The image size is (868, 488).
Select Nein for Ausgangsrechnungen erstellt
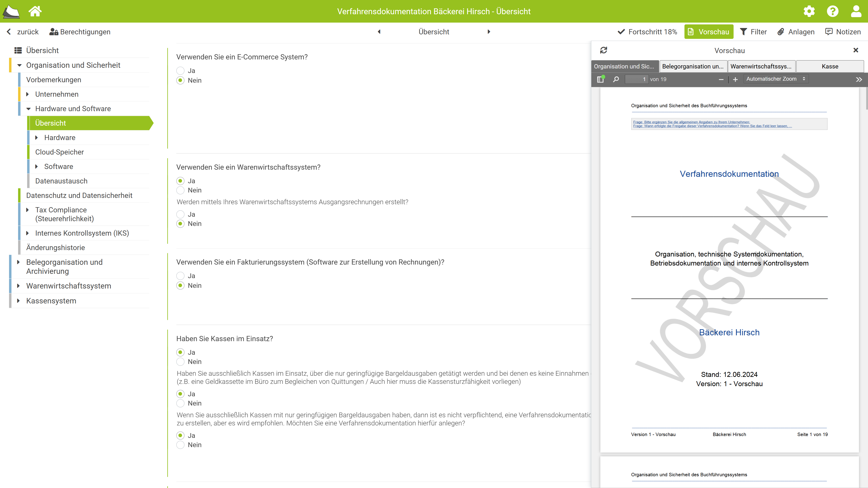(180, 224)
